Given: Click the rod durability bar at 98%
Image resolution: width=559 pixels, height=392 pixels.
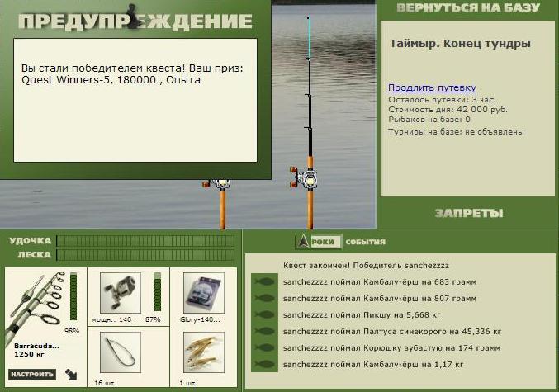Looking at the screenshot, I should click(73, 297).
